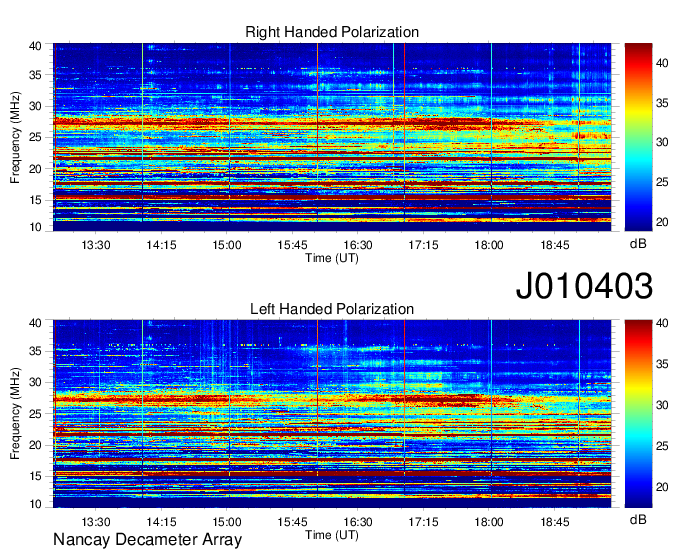Click the left-handed spectrogram plot area
Screen dimensions: 680x552
[332, 414]
